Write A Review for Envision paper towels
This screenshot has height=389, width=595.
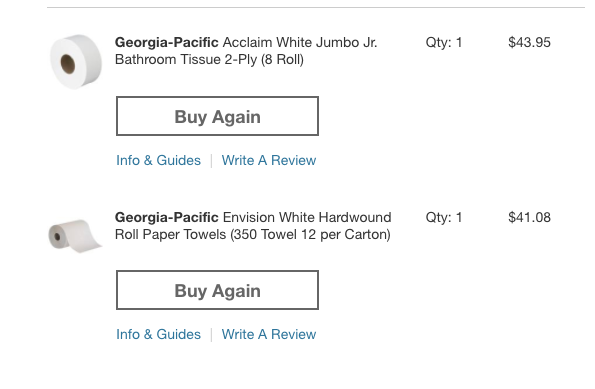[269, 334]
